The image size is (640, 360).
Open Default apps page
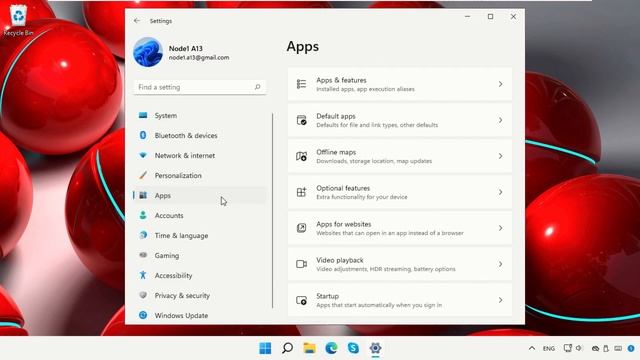[400, 120]
